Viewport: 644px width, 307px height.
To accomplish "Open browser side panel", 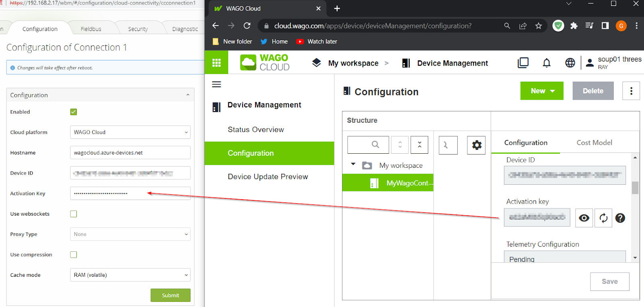I will click(605, 26).
